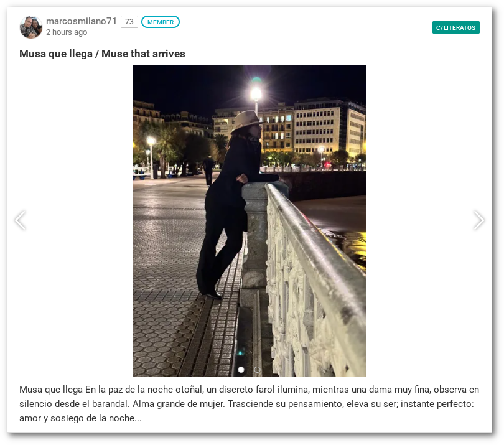Viewport: 504px width, 445px height.
Task: Open the post's night promenade photo
Action: tap(249, 221)
